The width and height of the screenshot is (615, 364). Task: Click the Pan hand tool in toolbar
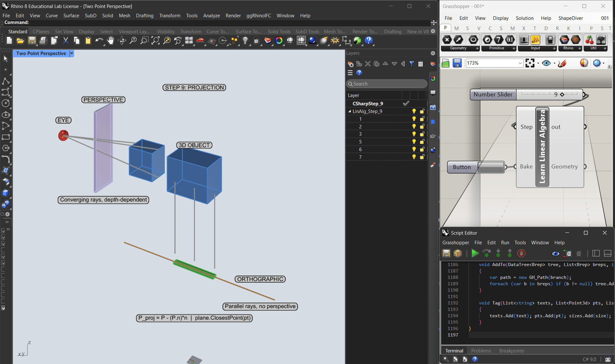tap(110, 41)
